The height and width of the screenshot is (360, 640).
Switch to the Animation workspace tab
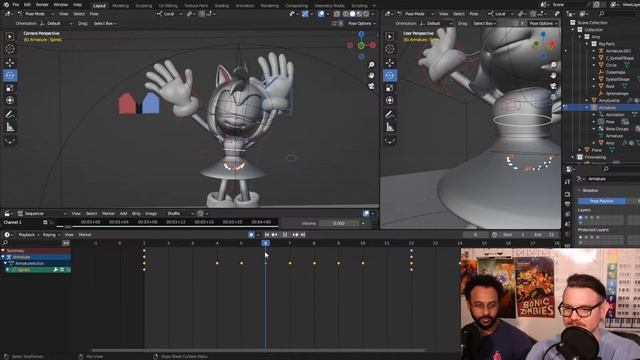245,6
